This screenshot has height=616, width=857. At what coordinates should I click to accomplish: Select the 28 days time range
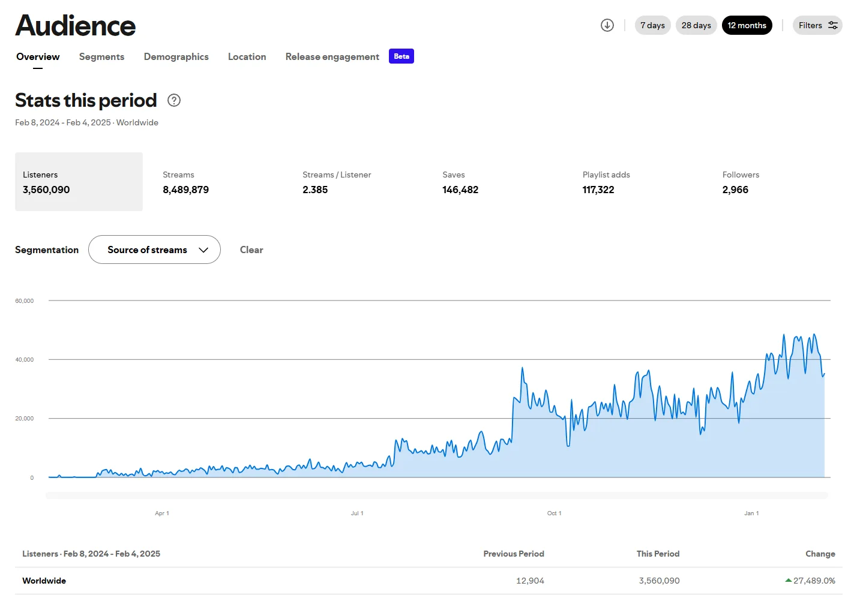[696, 25]
